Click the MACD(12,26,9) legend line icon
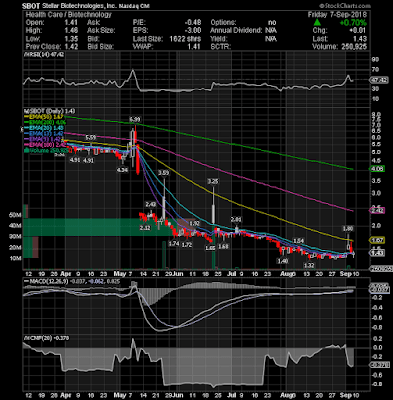 (26, 281)
